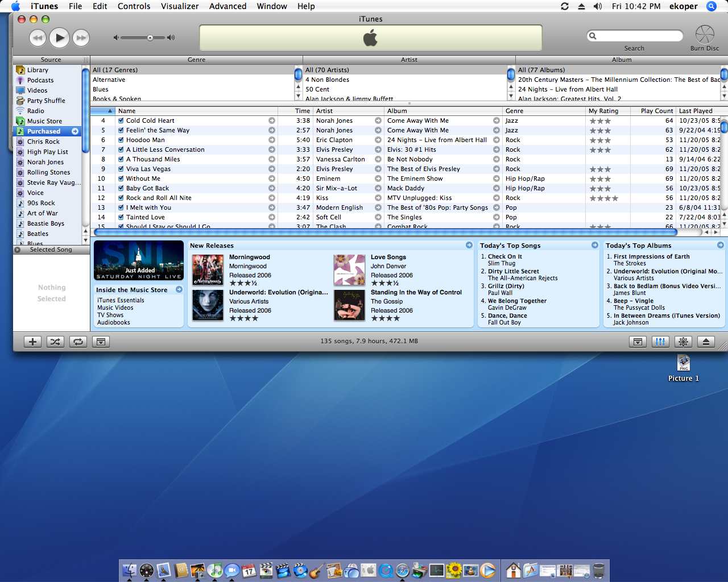
Task: Click the Saturday Night Live Just Added banner
Action: click(139, 261)
